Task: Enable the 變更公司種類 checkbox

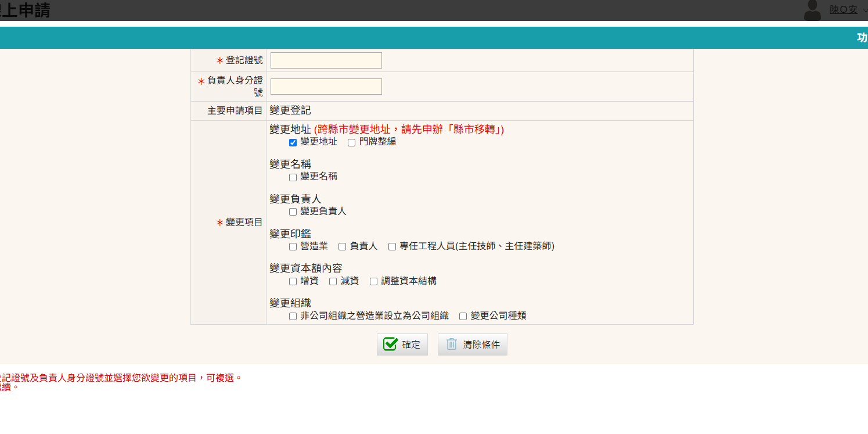Action: tap(463, 317)
